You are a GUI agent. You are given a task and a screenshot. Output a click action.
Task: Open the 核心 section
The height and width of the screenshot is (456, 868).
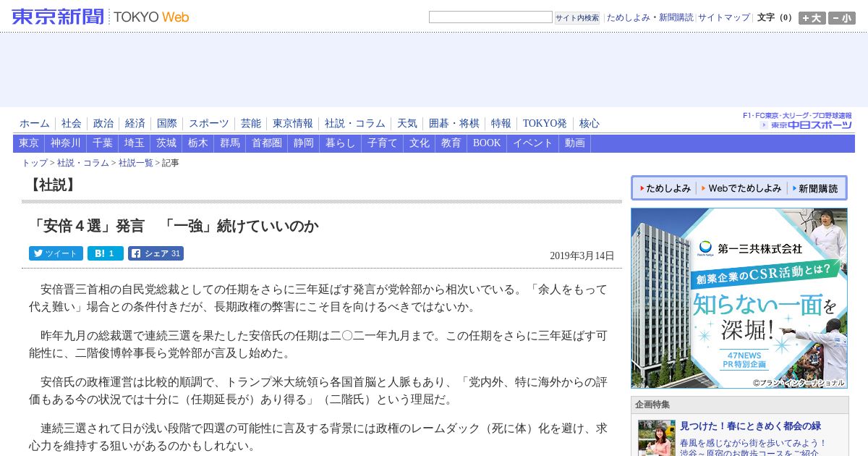pyautogui.click(x=590, y=124)
